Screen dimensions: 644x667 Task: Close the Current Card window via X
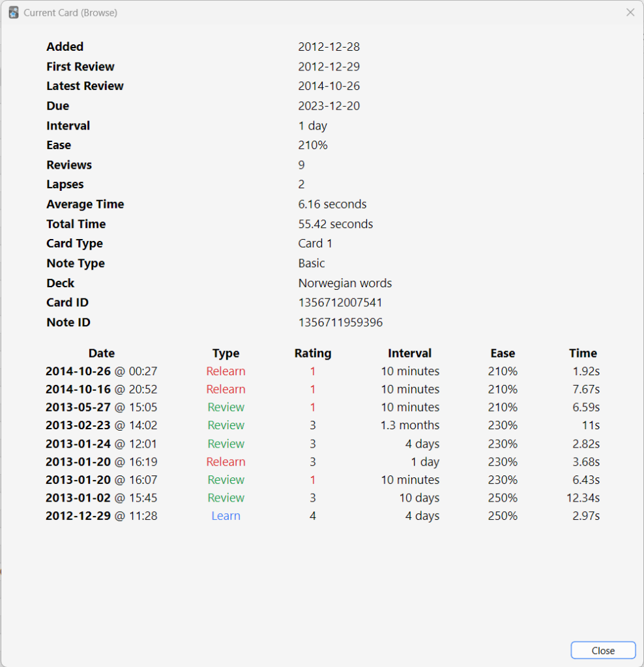(630, 12)
